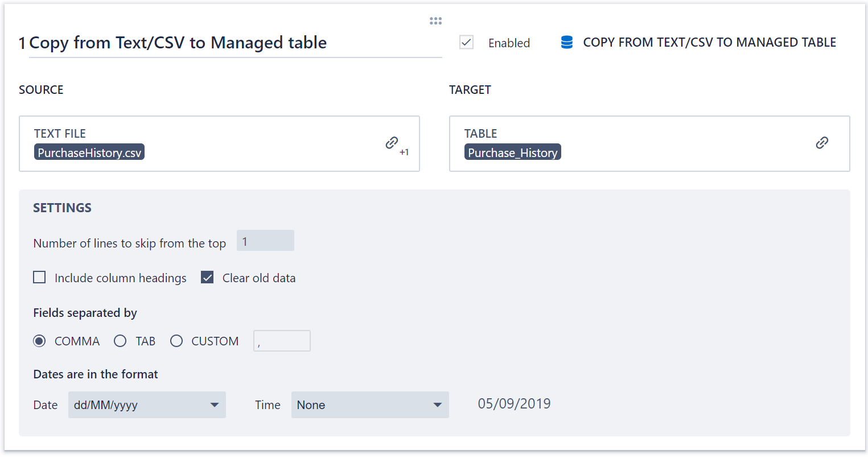This screenshot has height=458, width=868.
Task: Select the Purchase_History table chip
Action: coord(512,151)
